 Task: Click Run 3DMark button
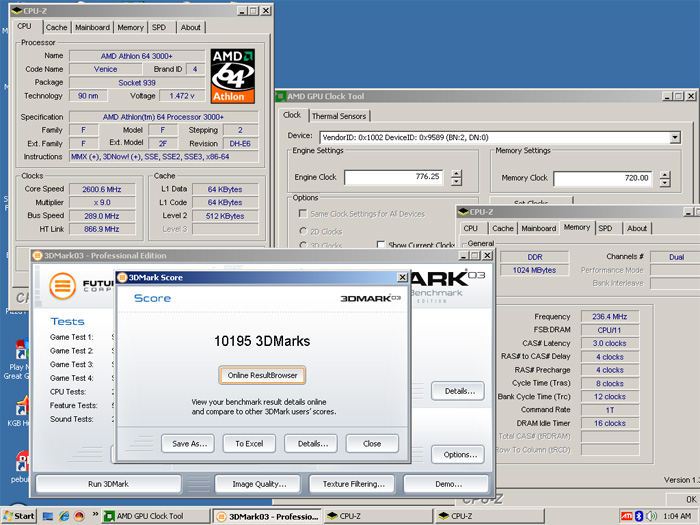tap(108, 484)
